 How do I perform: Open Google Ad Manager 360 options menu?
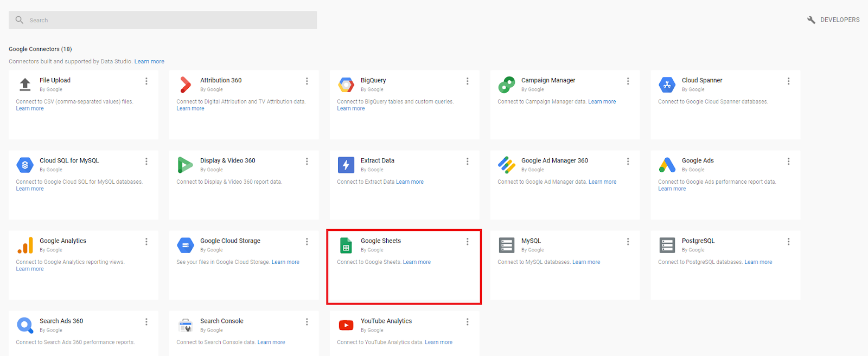pos(628,161)
